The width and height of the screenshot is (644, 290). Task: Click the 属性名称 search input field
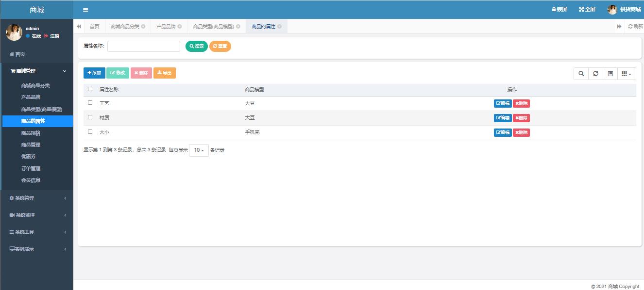point(144,46)
